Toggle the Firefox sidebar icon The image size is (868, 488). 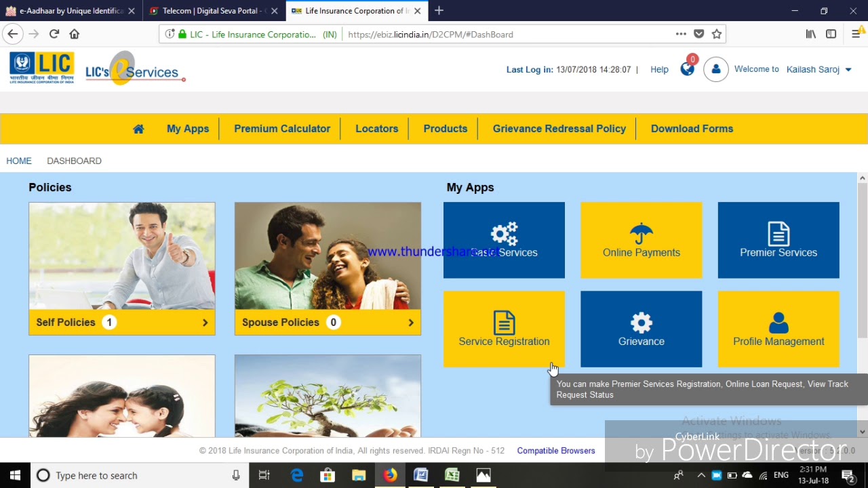click(831, 34)
